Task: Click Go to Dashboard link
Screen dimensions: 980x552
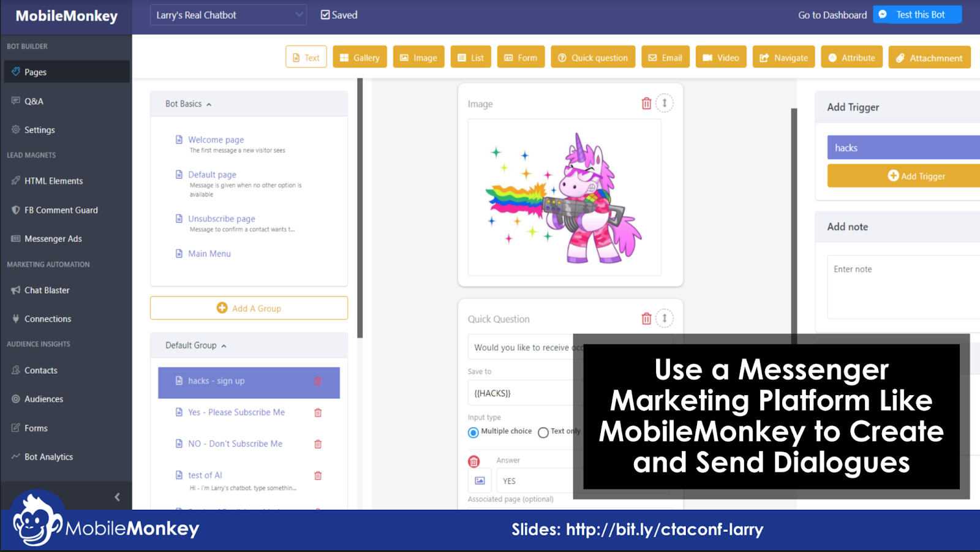Action: [832, 15]
